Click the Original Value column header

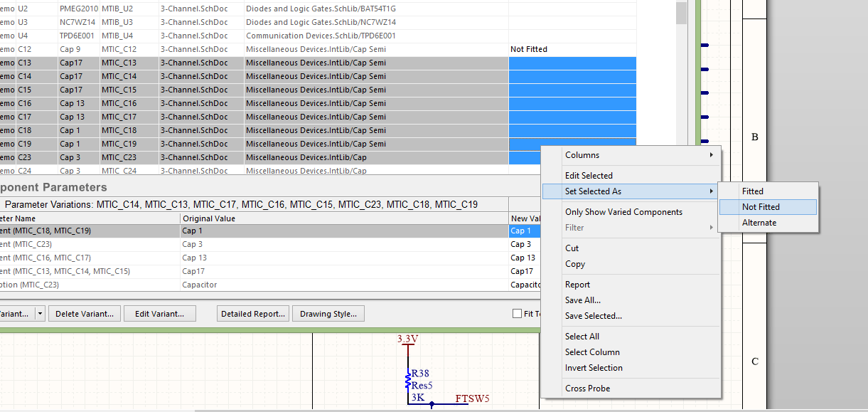tap(344, 218)
